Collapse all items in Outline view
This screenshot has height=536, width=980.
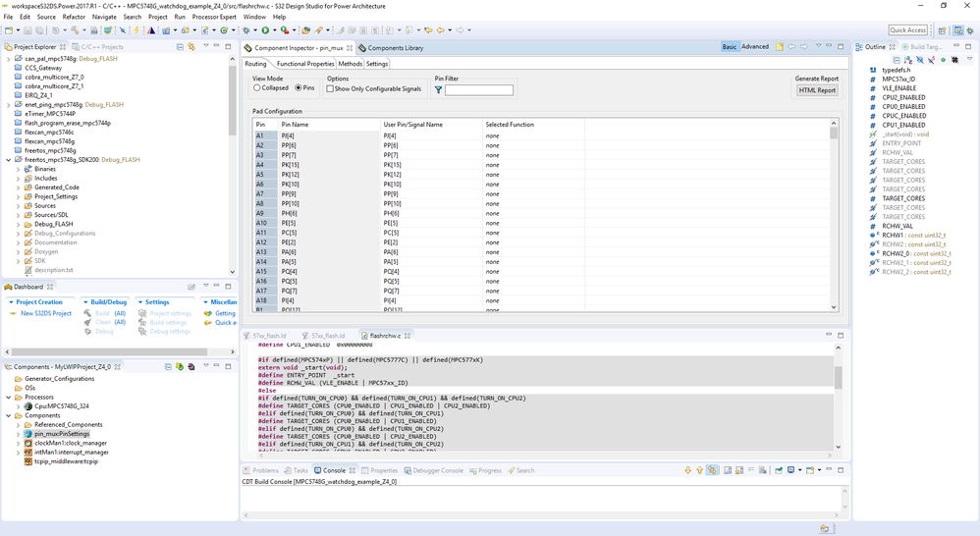click(x=896, y=60)
